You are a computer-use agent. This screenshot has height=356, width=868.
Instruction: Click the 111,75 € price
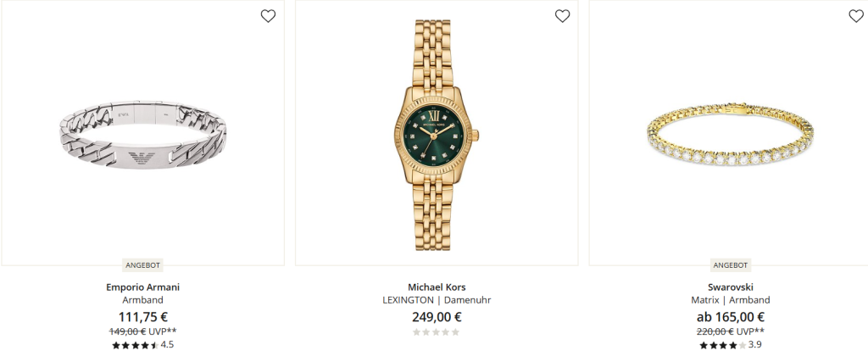[x=142, y=317]
